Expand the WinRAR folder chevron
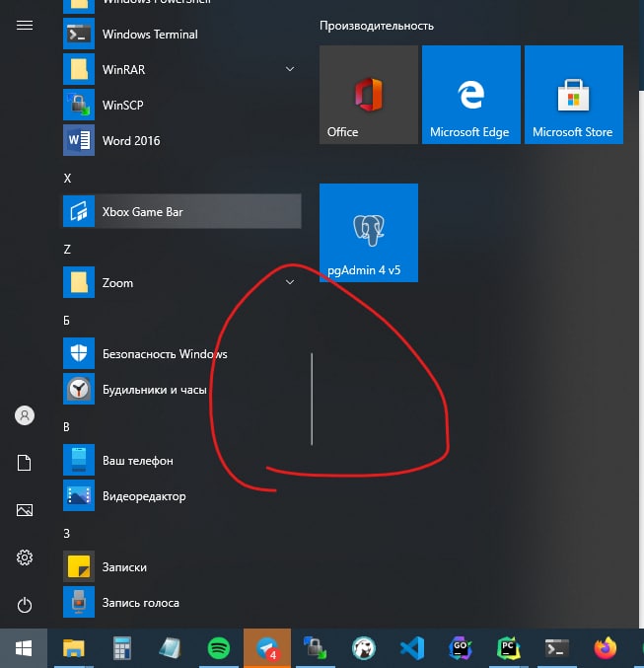The height and width of the screenshot is (668, 644). point(290,69)
